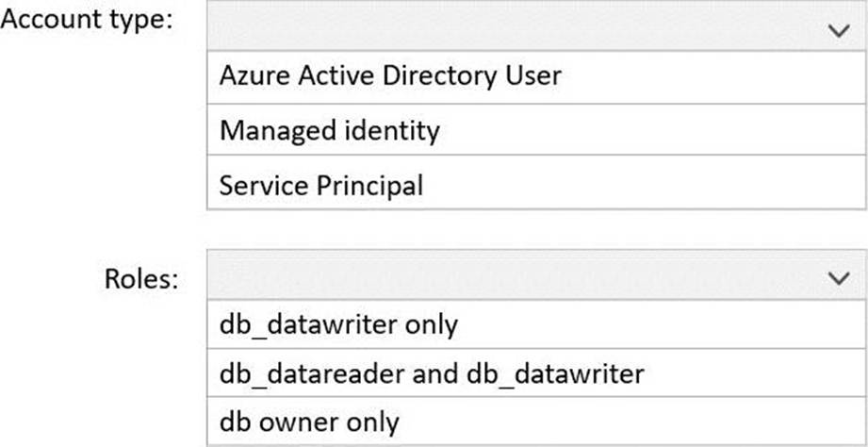The width and height of the screenshot is (868, 447).
Task: Choose db_datareader and db_datawriter roles
Action: 432,373
